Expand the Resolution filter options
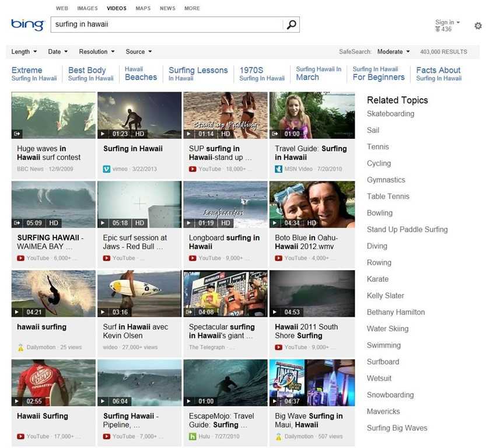The height and width of the screenshot is (448, 486). 96,51
